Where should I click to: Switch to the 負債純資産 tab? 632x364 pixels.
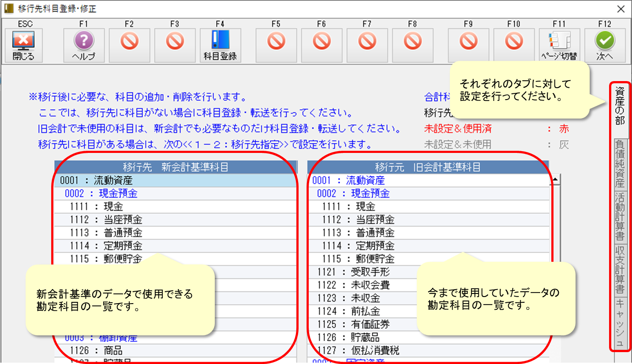(620, 163)
